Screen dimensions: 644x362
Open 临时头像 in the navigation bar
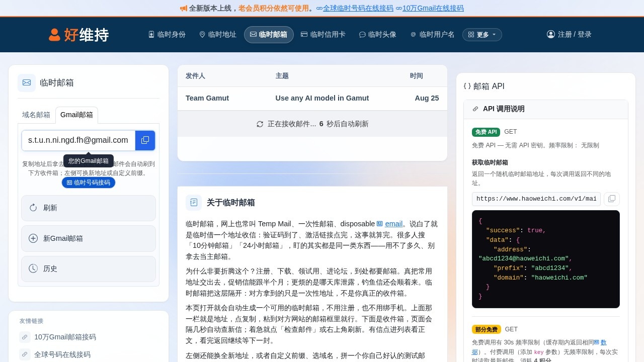pyautogui.click(x=378, y=34)
